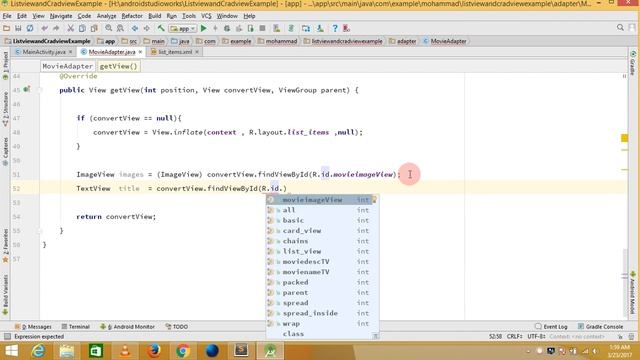Click the Find magnifier icon
Screen dimensions: 640x360
click(109, 28)
